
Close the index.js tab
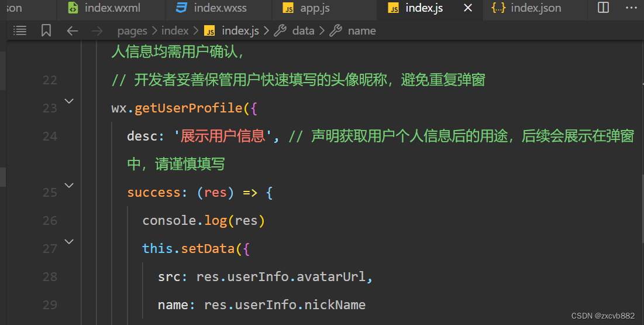[468, 8]
